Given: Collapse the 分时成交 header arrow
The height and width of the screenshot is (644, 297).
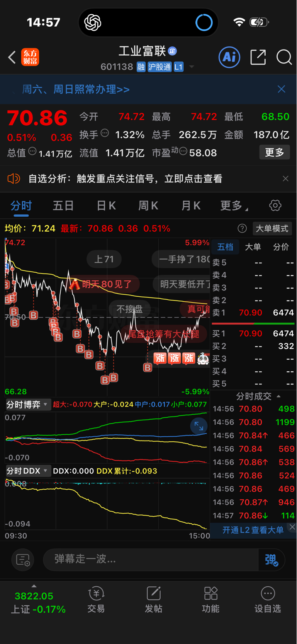Looking at the screenshot, I should click(x=278, y=396).
